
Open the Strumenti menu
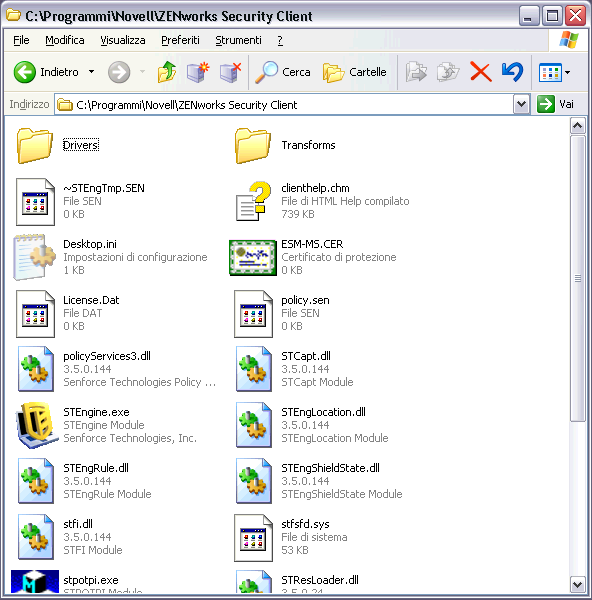click(238, 40)
